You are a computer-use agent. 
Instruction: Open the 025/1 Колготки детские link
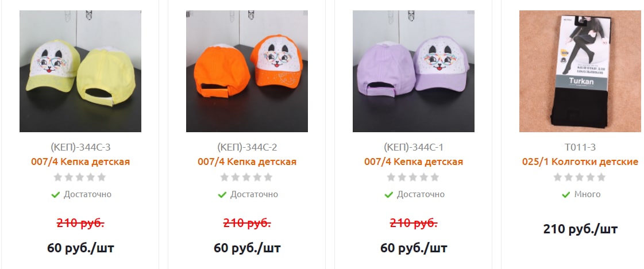pos(580,162)
